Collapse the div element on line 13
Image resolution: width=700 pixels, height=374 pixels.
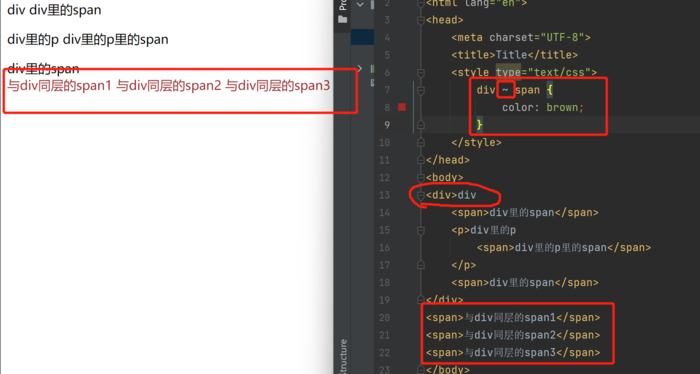coord(421,195)
